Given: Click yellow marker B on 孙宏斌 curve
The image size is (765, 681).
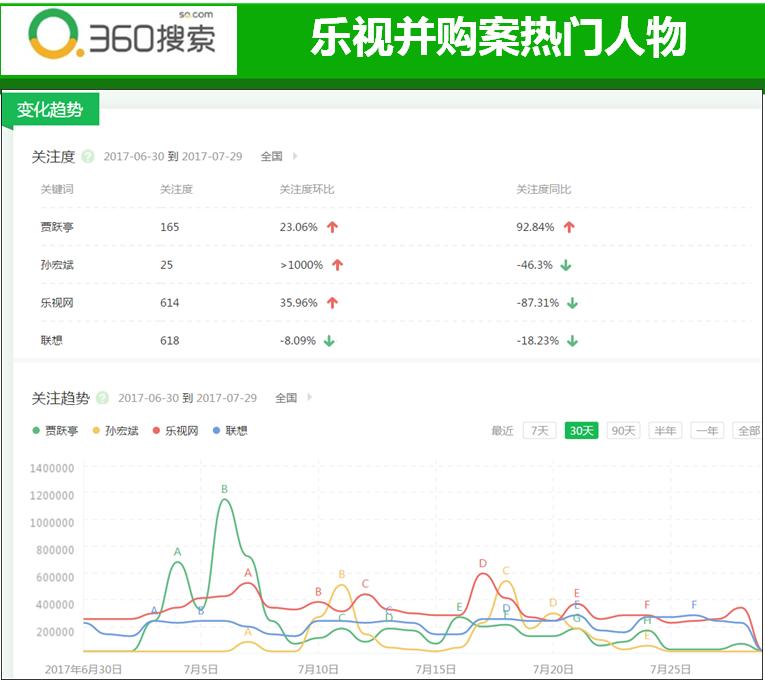Looking at the screenshot, I should click(x=342, y=574).
